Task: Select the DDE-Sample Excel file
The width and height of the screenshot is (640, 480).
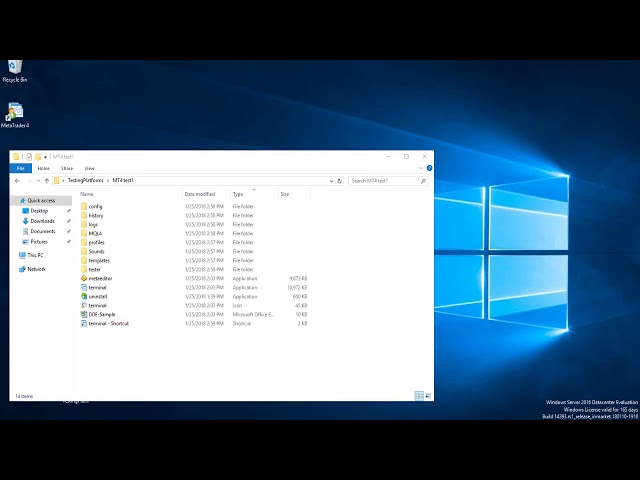Action: point(101,314)
